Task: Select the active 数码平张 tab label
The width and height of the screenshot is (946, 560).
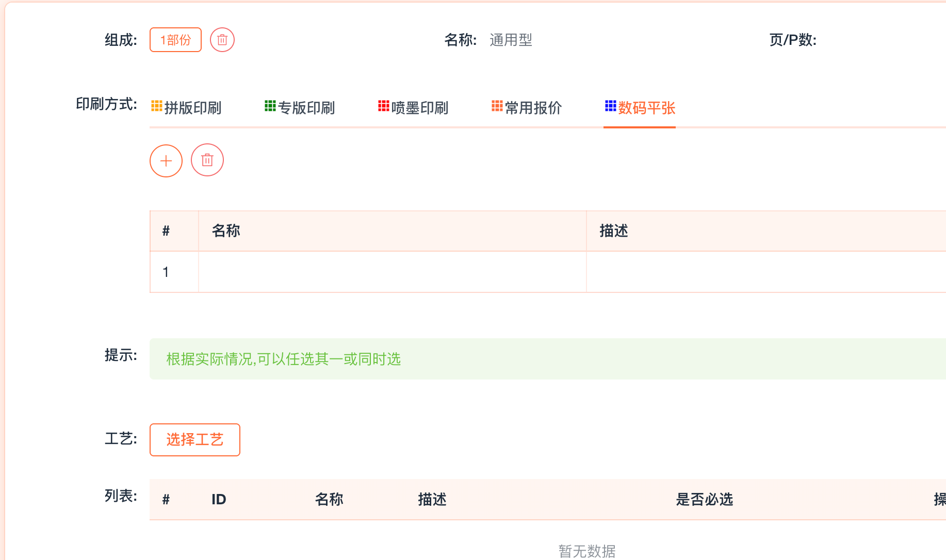Action: [x=647, y=108]
